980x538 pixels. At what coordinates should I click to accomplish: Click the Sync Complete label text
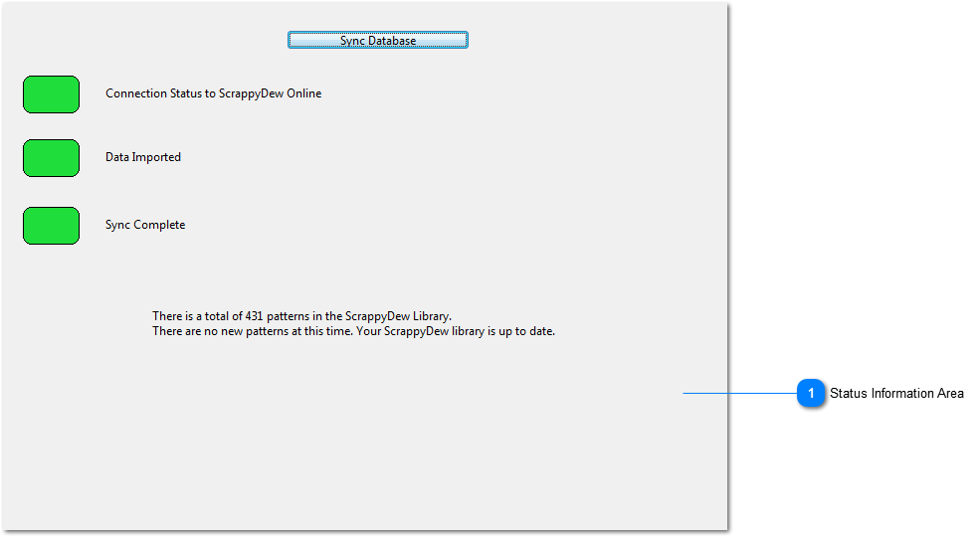click(x=145, y=225)
